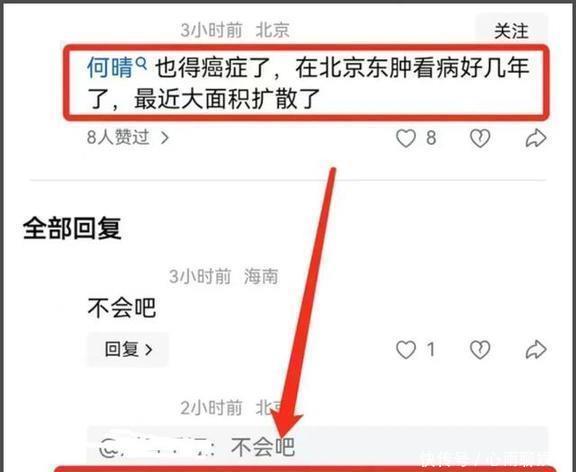The image size is (576, 472).
Task: Share the main comment via arrow icon
Action: [536, 138]
